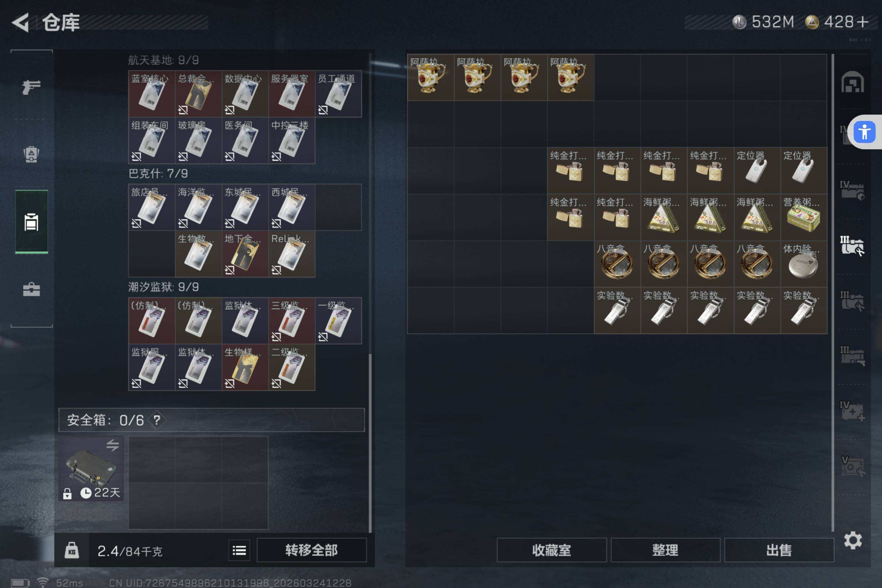
Task: Toggle the list view icon beside 转移全部
Action: coord(239,550)
